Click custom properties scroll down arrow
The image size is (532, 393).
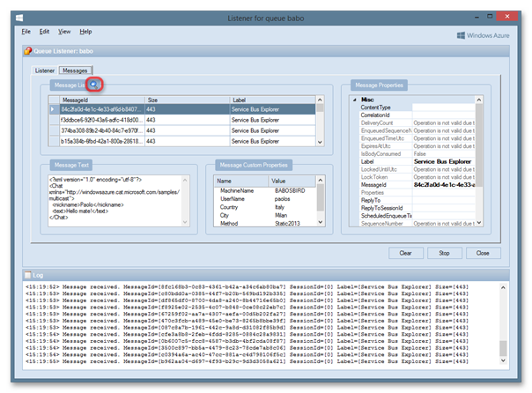(x=321, y=222)
